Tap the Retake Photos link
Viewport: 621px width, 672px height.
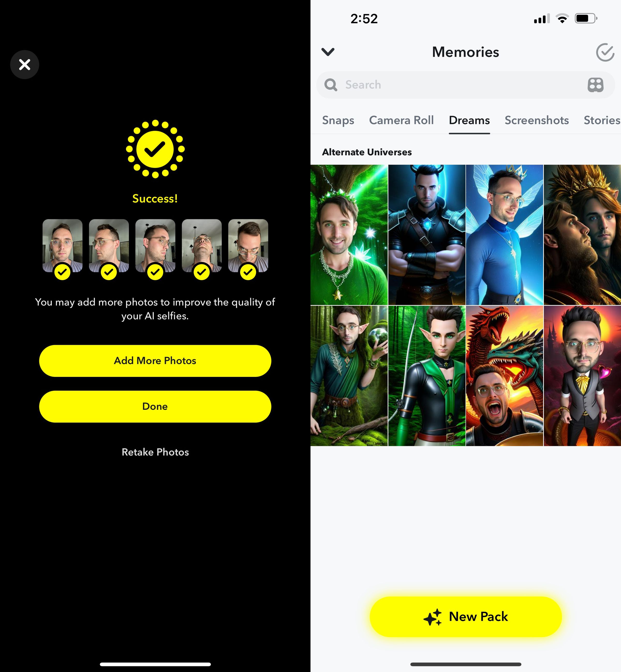(x=155, y=451)
